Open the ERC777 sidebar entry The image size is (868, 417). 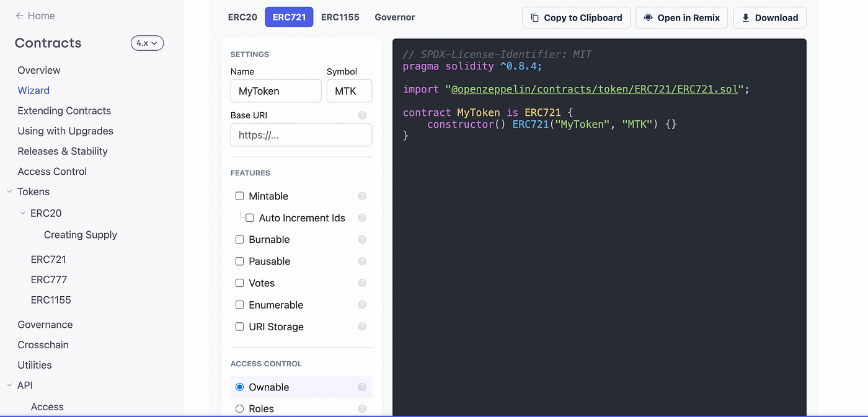[x=49, y=279]
